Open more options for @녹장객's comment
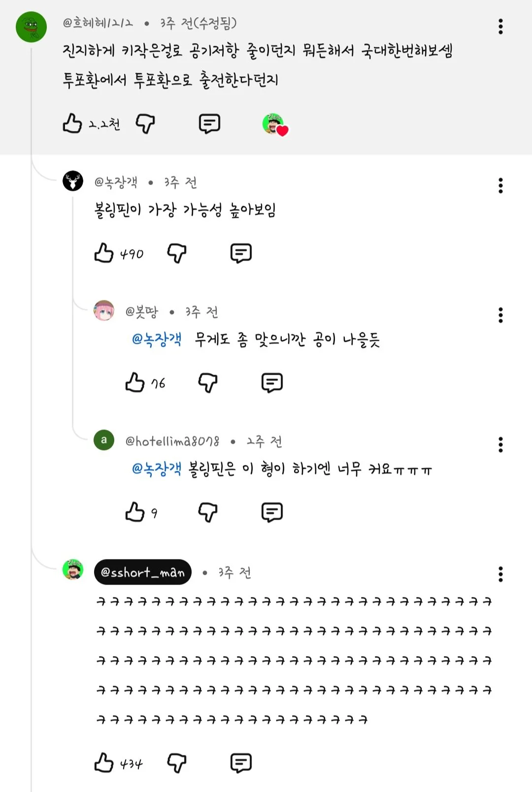This screenshot has width=532, height=792. (x=500, y=186)
